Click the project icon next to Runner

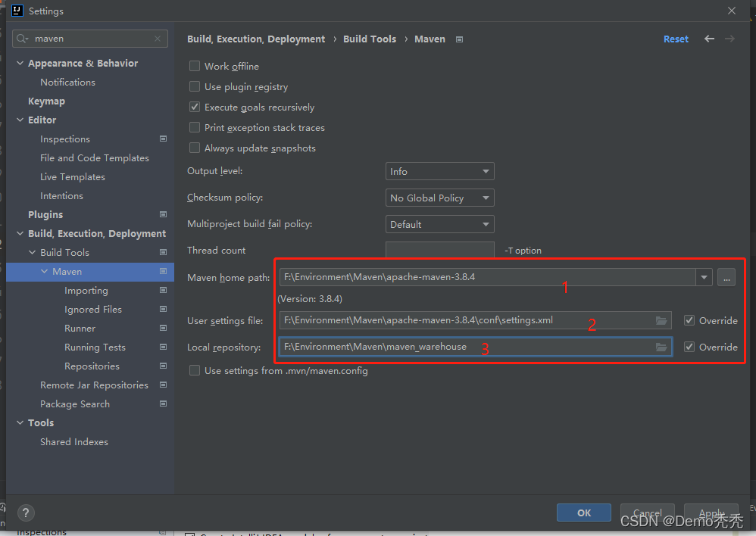click(164, 329)
